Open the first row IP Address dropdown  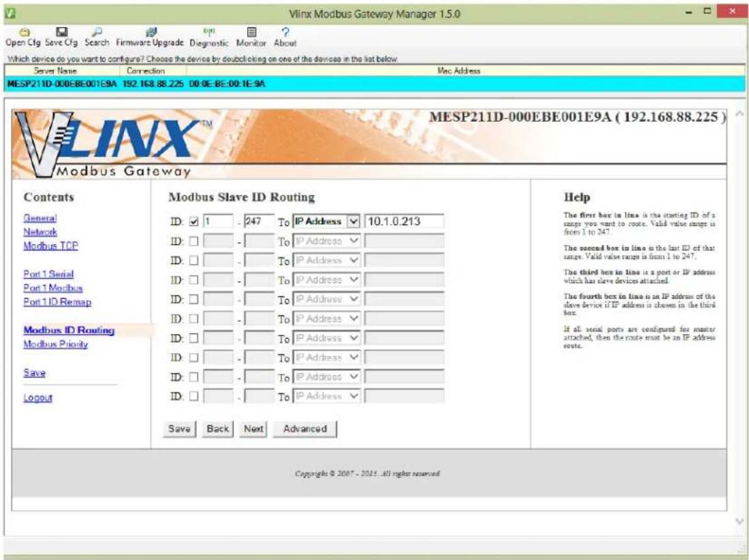pyautogui.click(x=326, y=222)
